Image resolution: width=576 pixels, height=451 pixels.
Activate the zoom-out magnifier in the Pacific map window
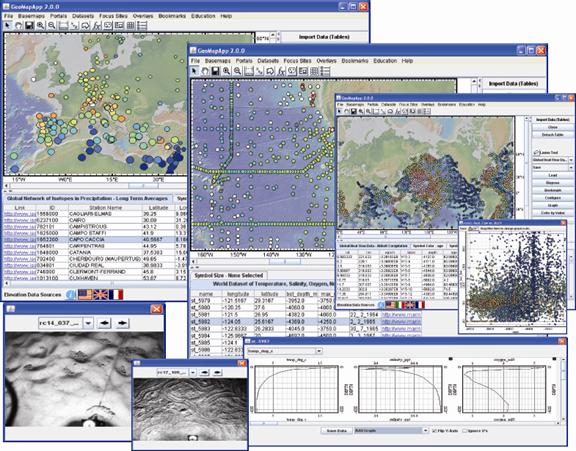pos(238,71)
